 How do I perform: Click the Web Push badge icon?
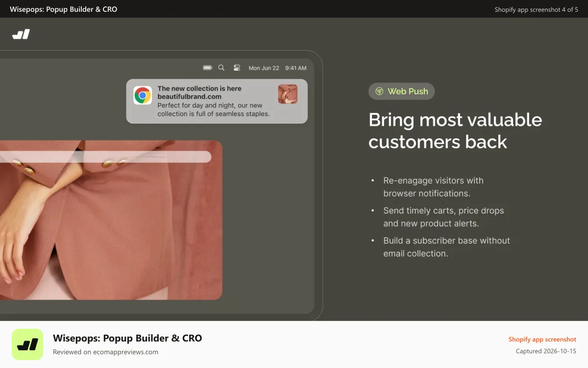(x=379, y=91)
